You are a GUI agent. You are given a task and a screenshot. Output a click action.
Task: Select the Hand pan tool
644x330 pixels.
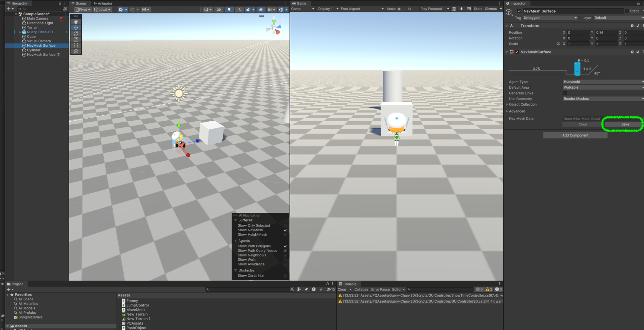click(76, 21)
